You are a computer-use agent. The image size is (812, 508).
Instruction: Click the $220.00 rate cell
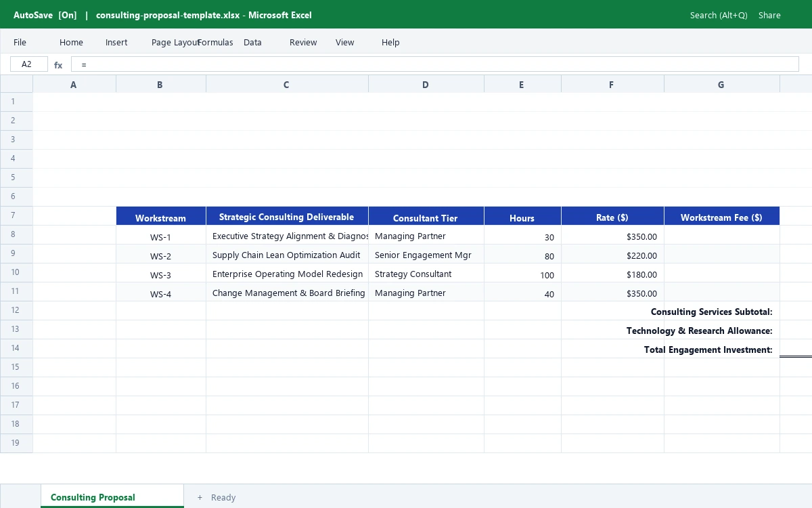(612, 254)
